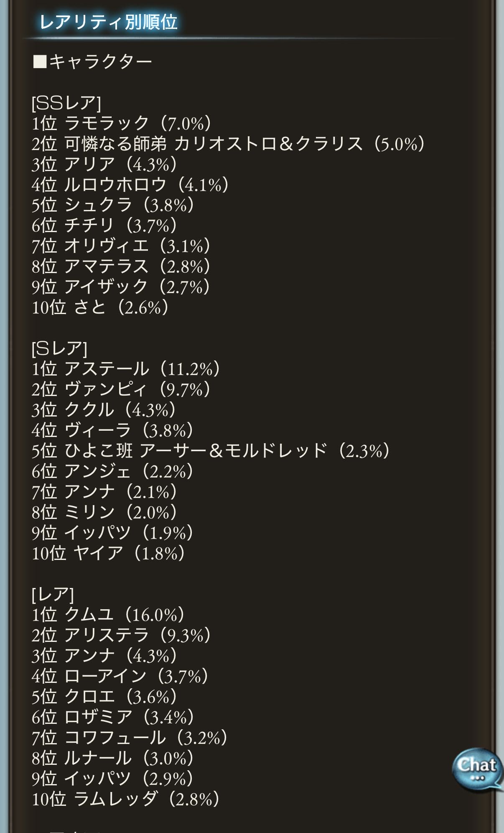Image resolution: width=504 pixels, height=833 pixels.
Task: Select 可憐なる師弟 カリオストロ＆クラリス entry
Action: [228, 144]
